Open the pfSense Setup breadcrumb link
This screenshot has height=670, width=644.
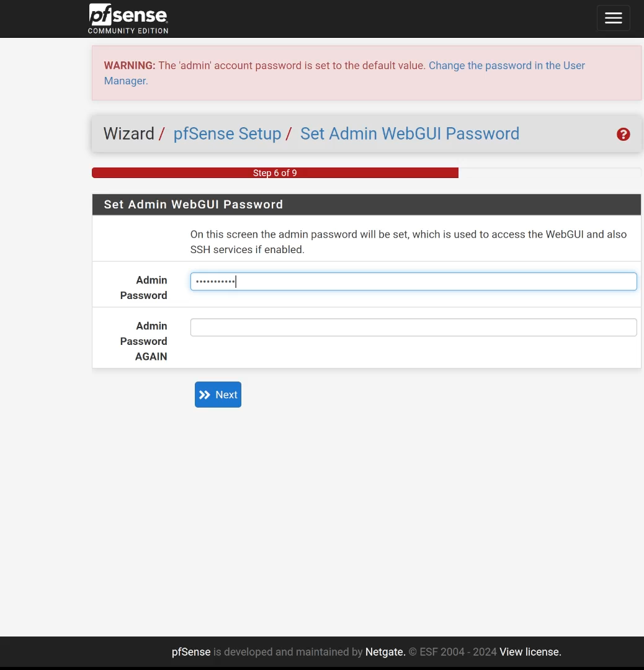[227, 134]
